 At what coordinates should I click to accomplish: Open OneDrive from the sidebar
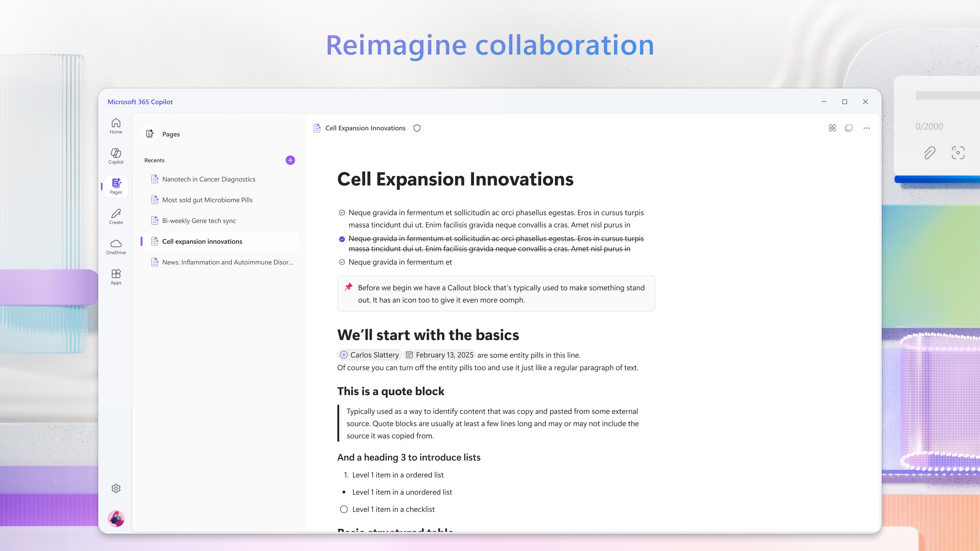116,246
